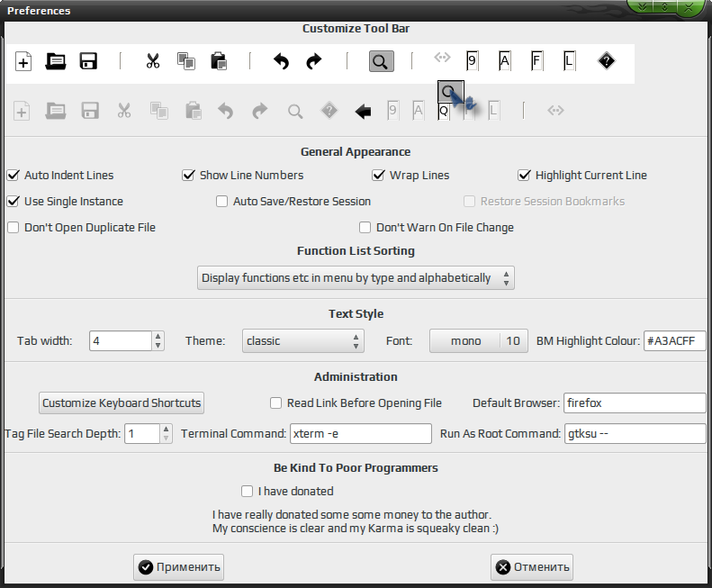
Task: Select the 'Q' box item from available tools
Action: pyautogui.click(x=444, y=111)
